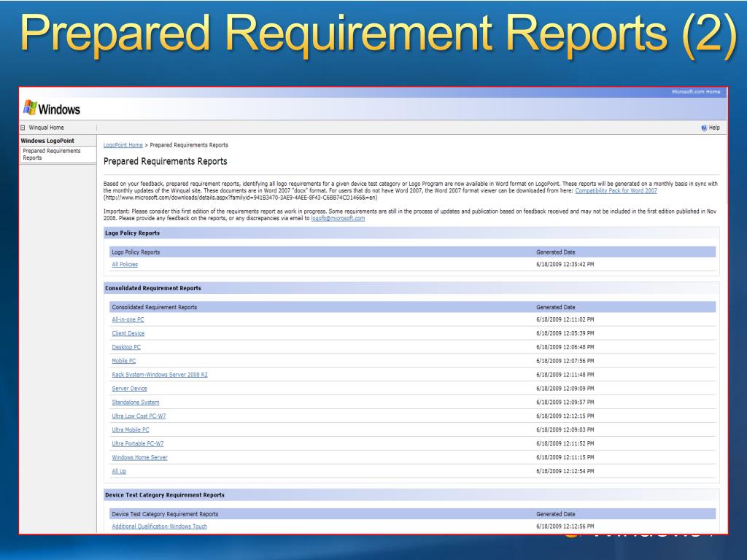The width and height of the screenshot is (747, 560).
Task: Click the Client Device date 12:05:39 PM
Action: tap(565, 333)
